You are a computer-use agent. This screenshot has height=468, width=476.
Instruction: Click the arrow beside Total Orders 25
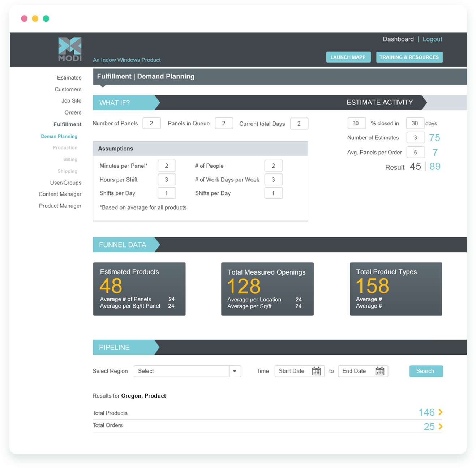pos(441,426)
